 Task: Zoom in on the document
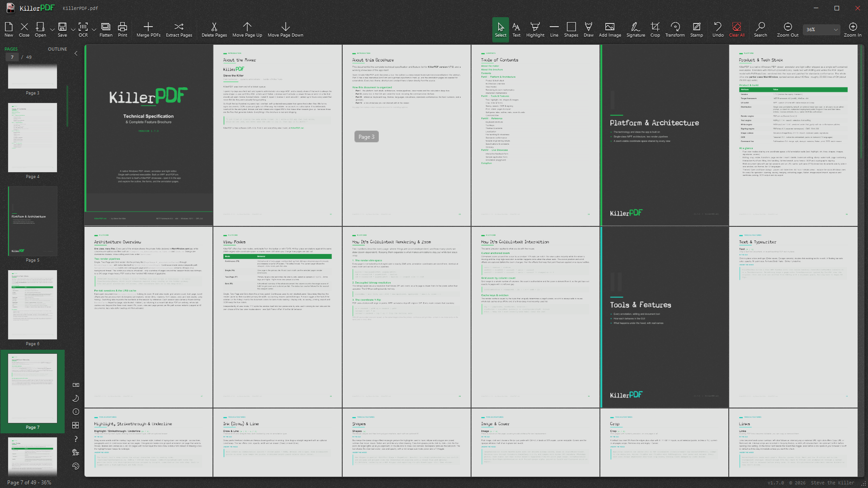pyautogui.click(x=853, y=29)
